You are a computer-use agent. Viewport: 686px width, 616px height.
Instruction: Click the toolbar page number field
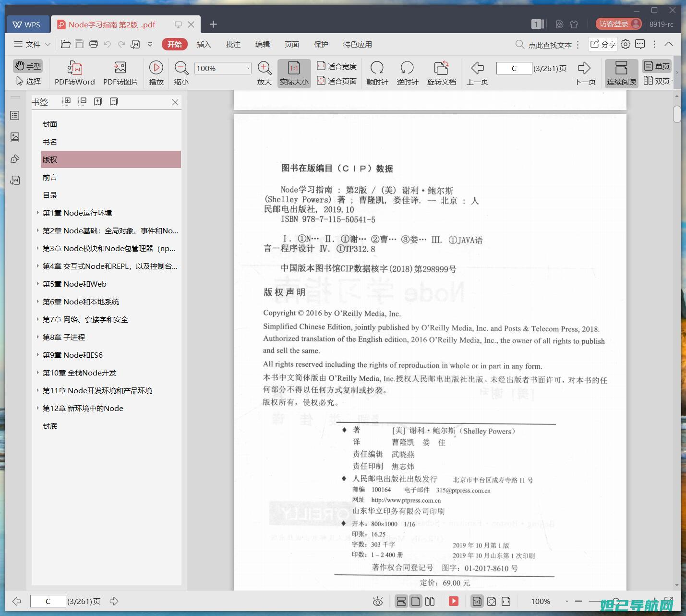point(514,68)
